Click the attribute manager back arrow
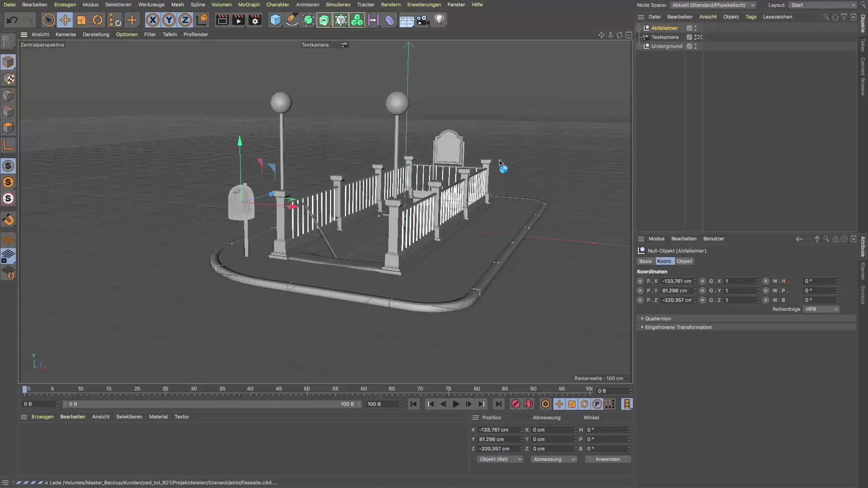This screenshot has width=868, height=488. coord(799,239)
